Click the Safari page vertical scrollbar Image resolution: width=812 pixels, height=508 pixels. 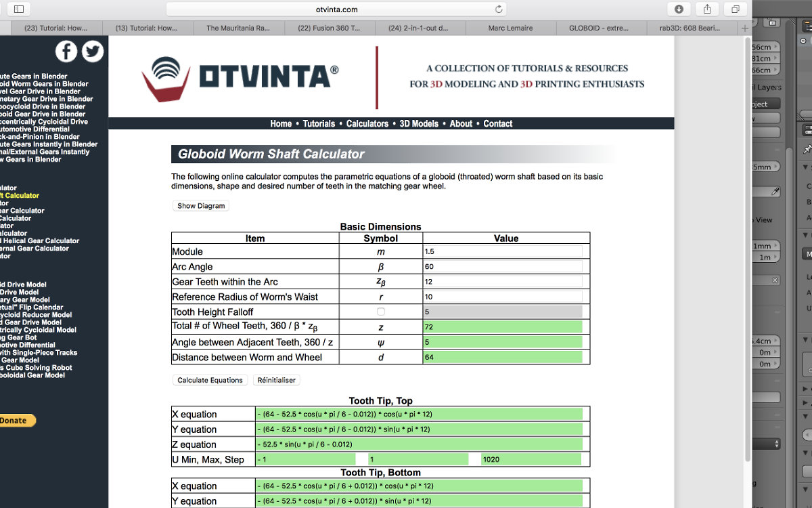point(748,251)
